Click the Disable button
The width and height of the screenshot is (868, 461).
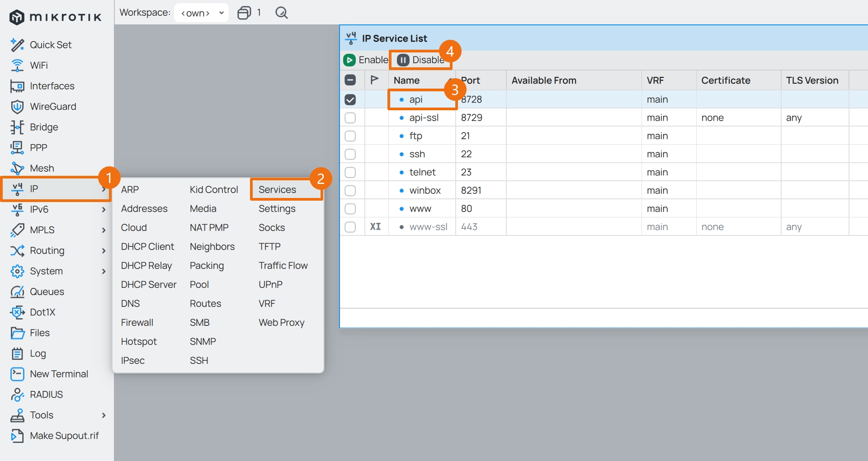(x=421, y=60)
